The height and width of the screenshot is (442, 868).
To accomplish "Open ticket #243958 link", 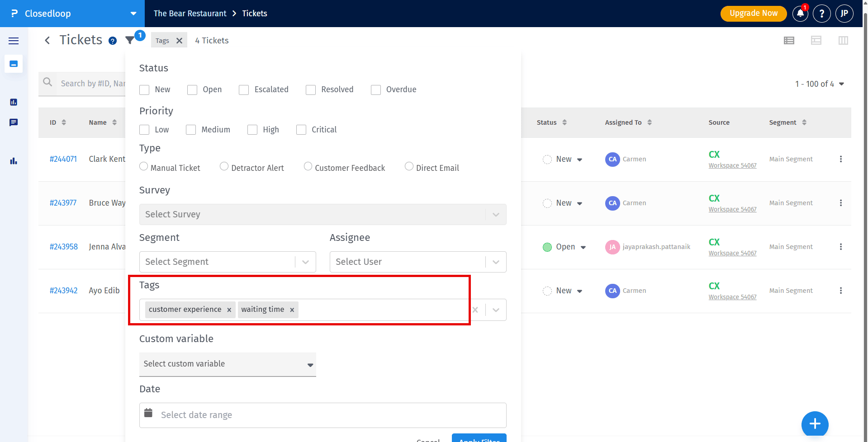I will tap(64, 247).
